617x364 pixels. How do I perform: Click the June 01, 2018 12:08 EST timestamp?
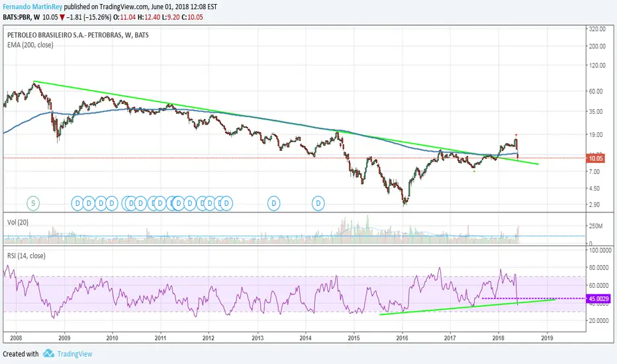pos(184,7)
